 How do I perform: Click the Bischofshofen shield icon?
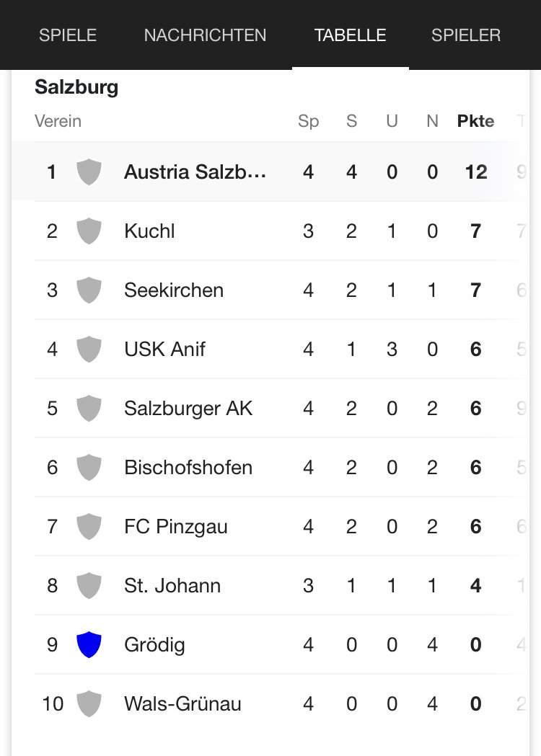(89, 468)
